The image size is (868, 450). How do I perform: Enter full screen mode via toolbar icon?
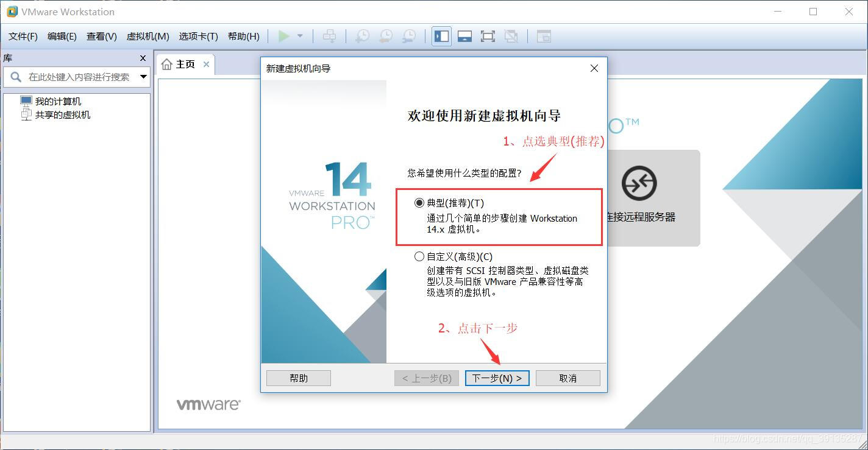tap(488, 36)
